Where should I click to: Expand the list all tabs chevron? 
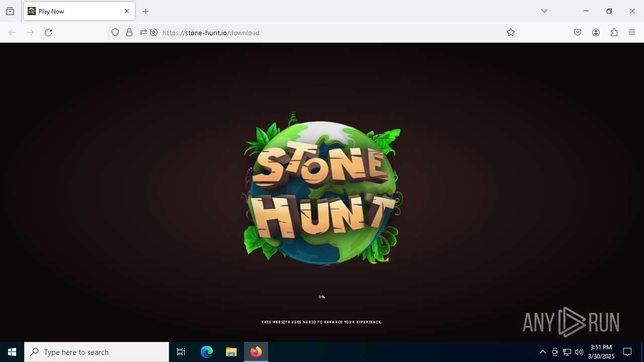(x=544, y=11)
